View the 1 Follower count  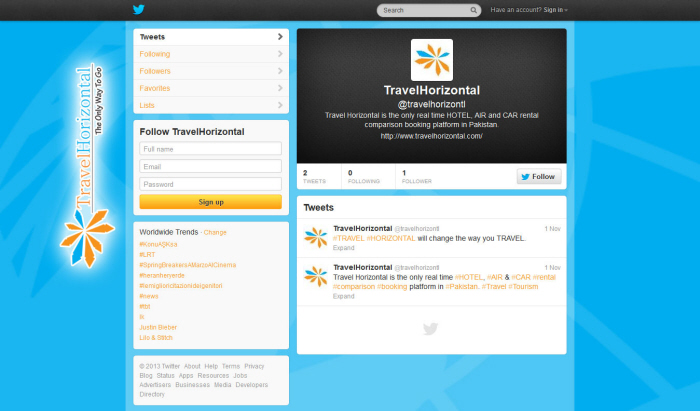click(x=417, y=177)
